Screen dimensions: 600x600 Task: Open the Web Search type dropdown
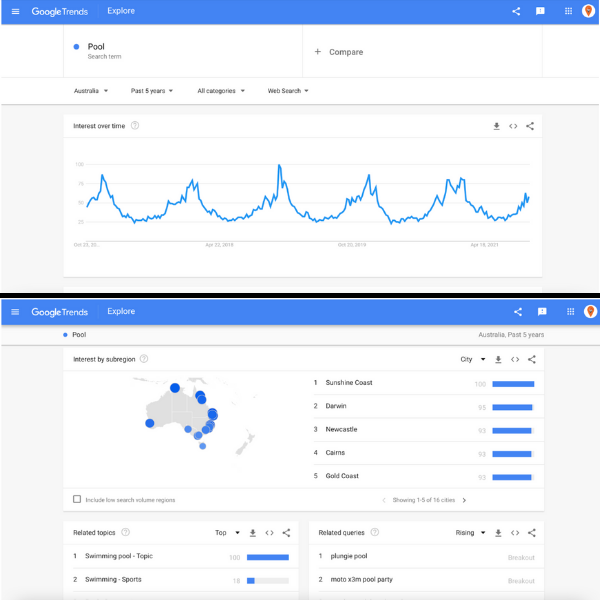[288, 91]
